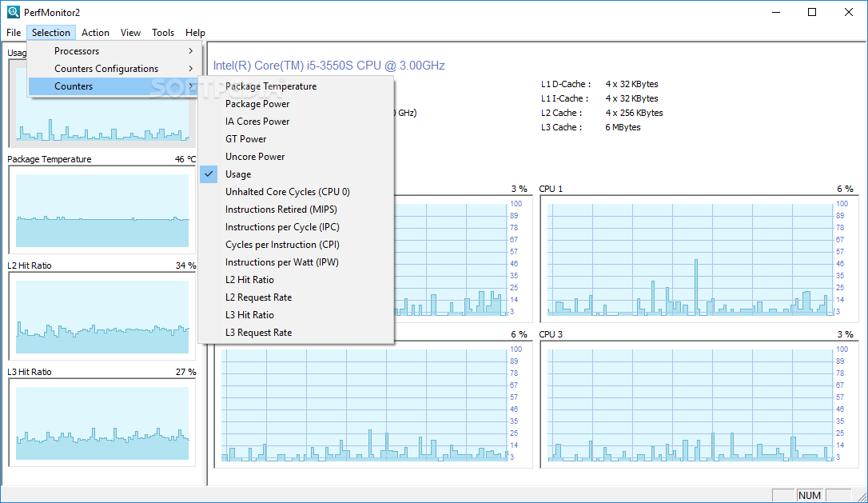
Task: Select Unhalted Core Cycles (CPU 0)
Action: 297,192
